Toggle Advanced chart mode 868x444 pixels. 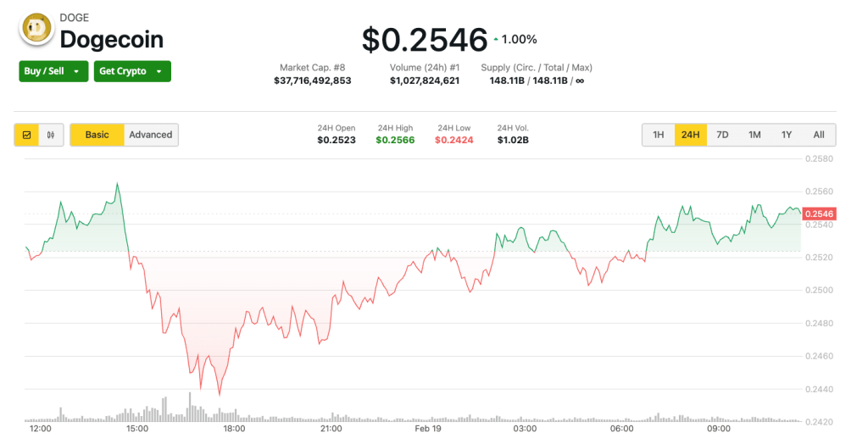point(151,135)
